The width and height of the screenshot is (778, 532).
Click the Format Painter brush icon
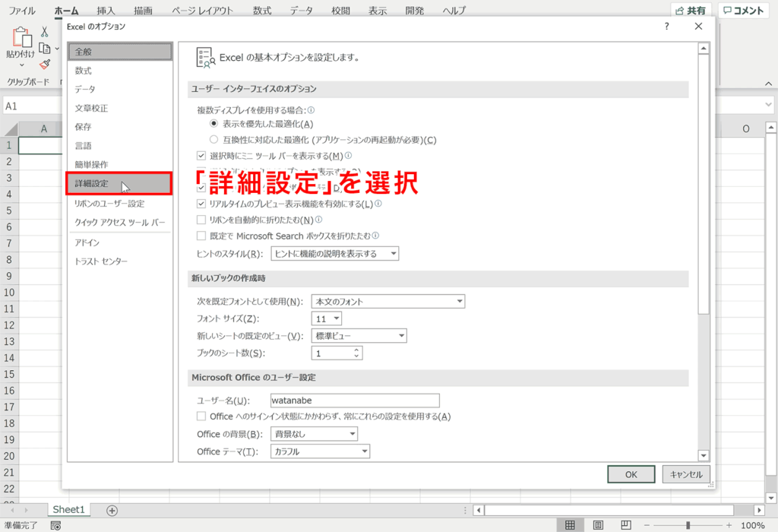pos(45,65)
